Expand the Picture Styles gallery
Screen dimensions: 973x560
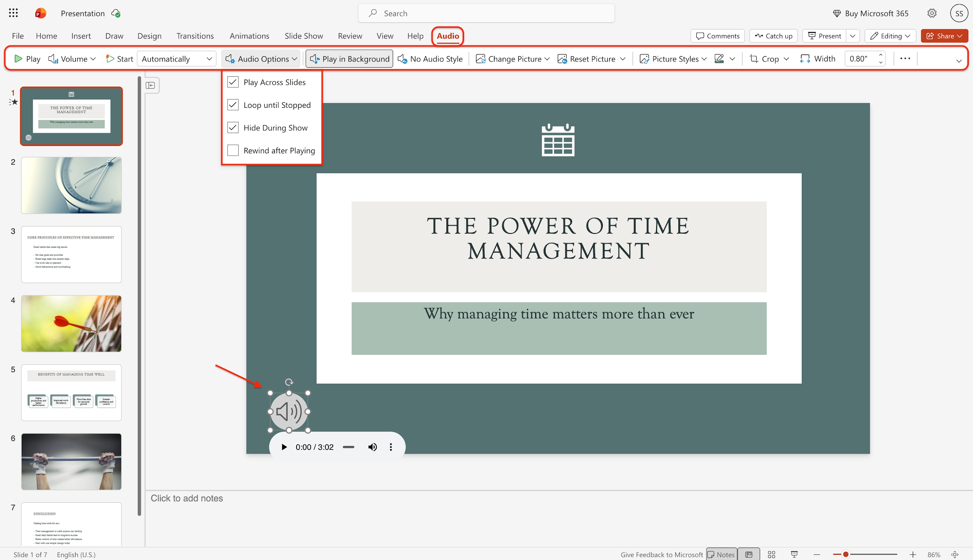click(673, 59)
